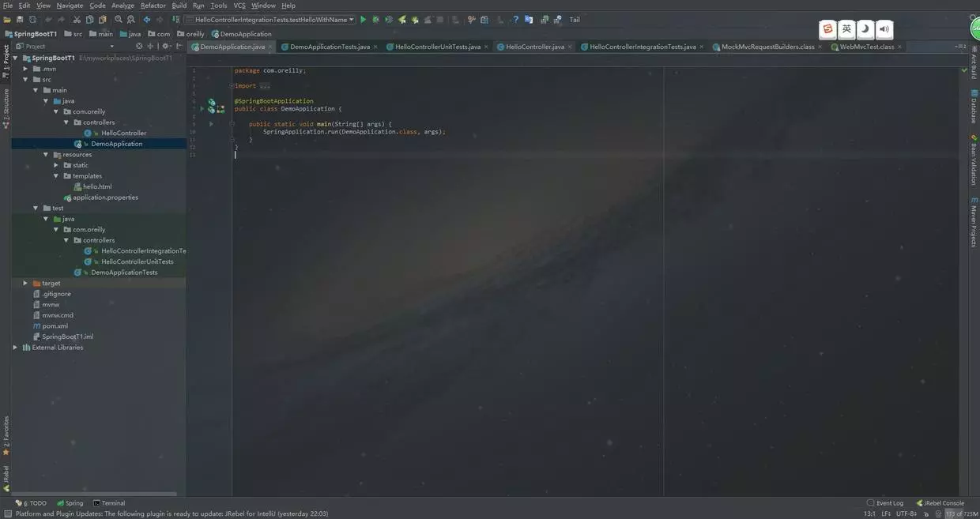Click the memory usage indicator
Viewport: 980px width, 519px height.
pyautogui.click(x=961, y=513)
